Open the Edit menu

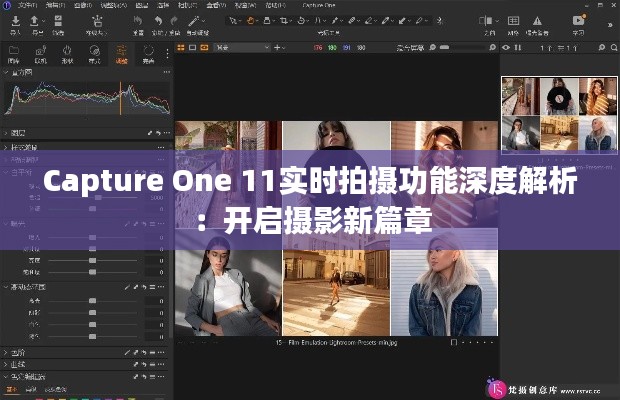55,5
